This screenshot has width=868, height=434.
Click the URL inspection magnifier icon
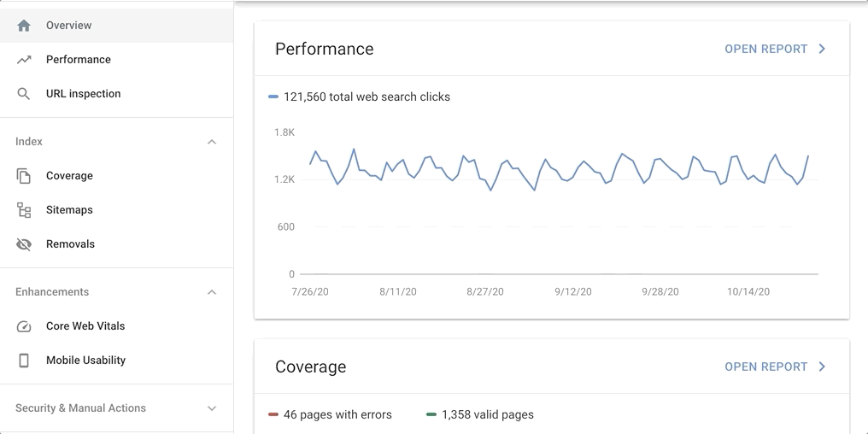pos(23,94)
